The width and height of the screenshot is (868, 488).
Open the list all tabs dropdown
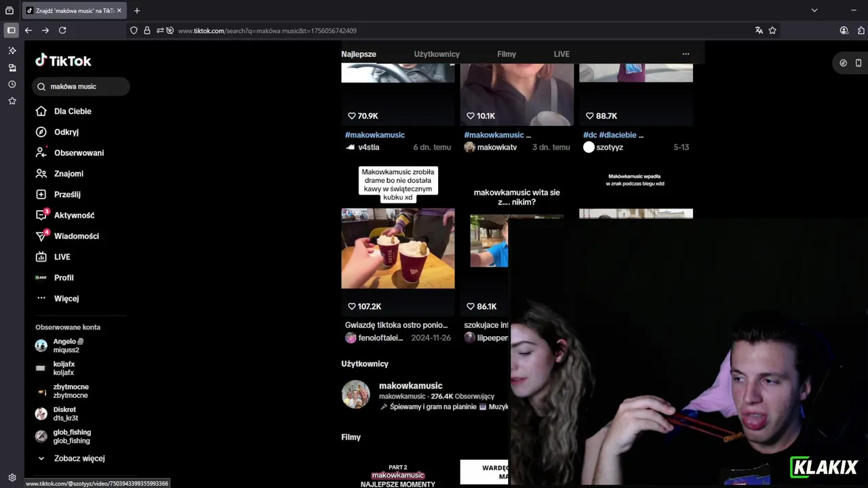point(814,10)
